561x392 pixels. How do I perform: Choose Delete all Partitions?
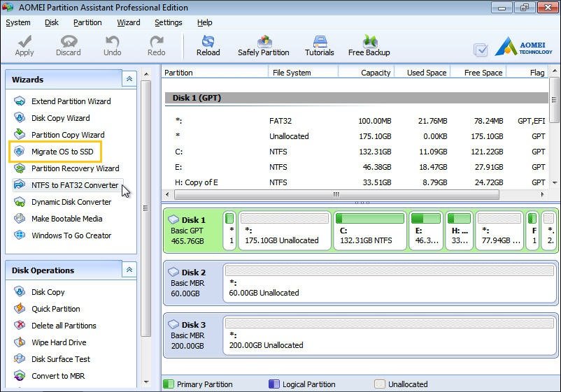click(64, 326)
